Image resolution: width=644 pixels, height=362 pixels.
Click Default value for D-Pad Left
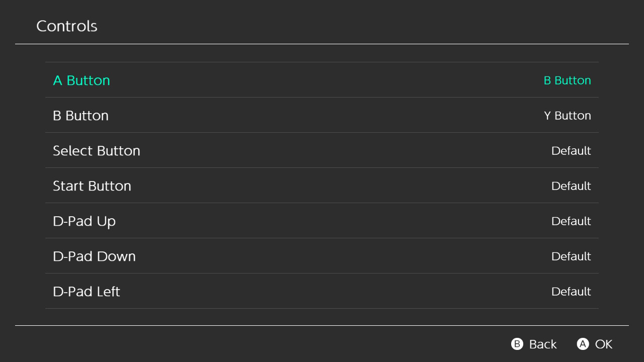pyautogui.click(x=571, y=292)
